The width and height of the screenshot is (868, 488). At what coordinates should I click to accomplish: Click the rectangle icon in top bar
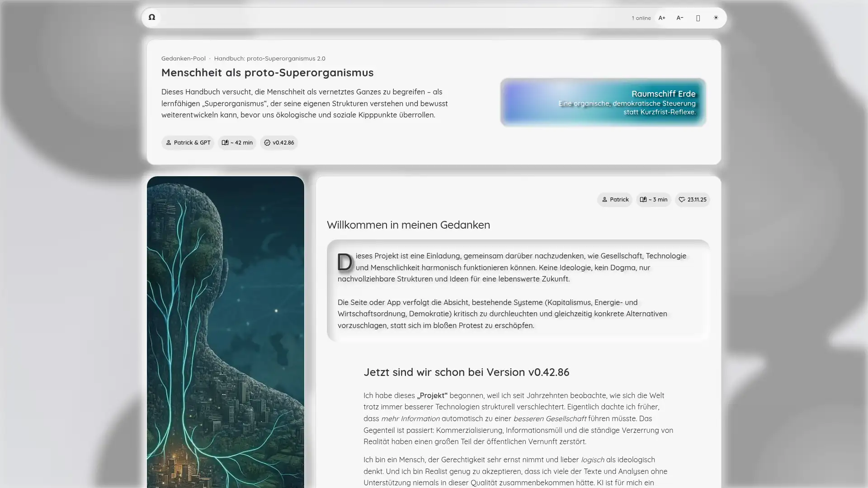(x=698, y=18)
